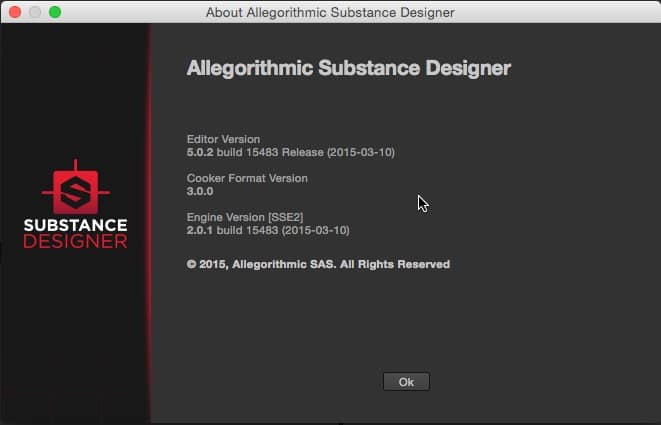Maximize the window using the green button

pos(55,12)
